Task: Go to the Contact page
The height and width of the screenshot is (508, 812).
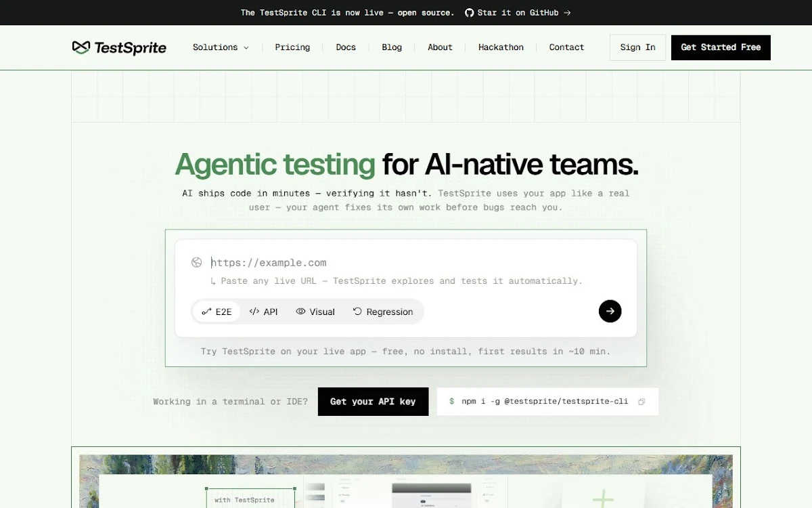Action: click(x=566, y=47)
